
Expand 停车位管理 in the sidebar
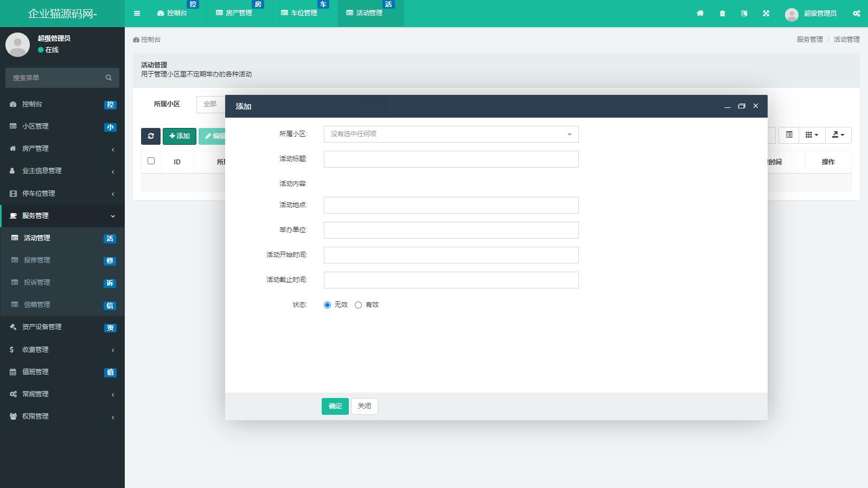(62, 194)
